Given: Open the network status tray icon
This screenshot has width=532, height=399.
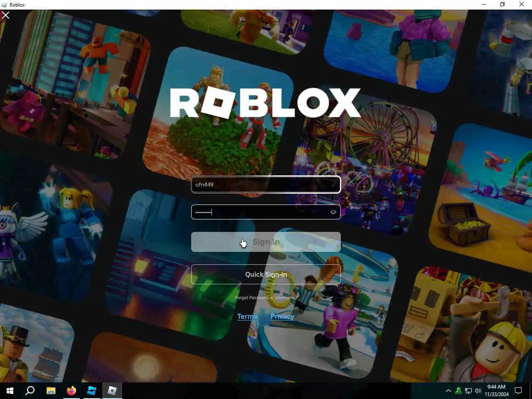Looking at the screenshot, I should (x=468, y=391).
